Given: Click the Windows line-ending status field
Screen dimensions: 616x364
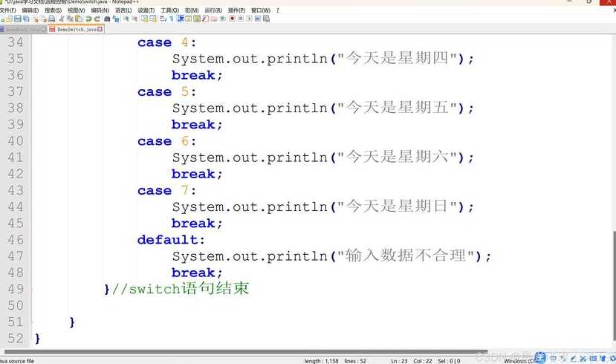Looking at the screenshot, I should coord(519,360).
